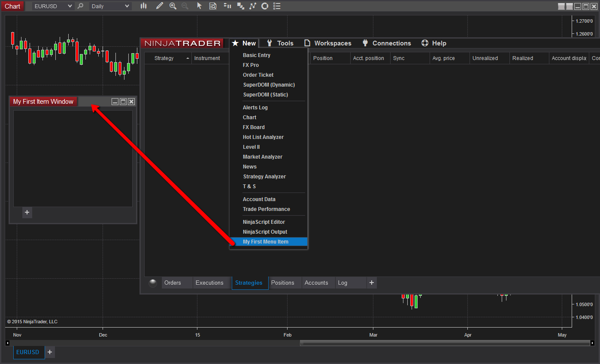Click the instrument search magnifier icon

(80, 6)
